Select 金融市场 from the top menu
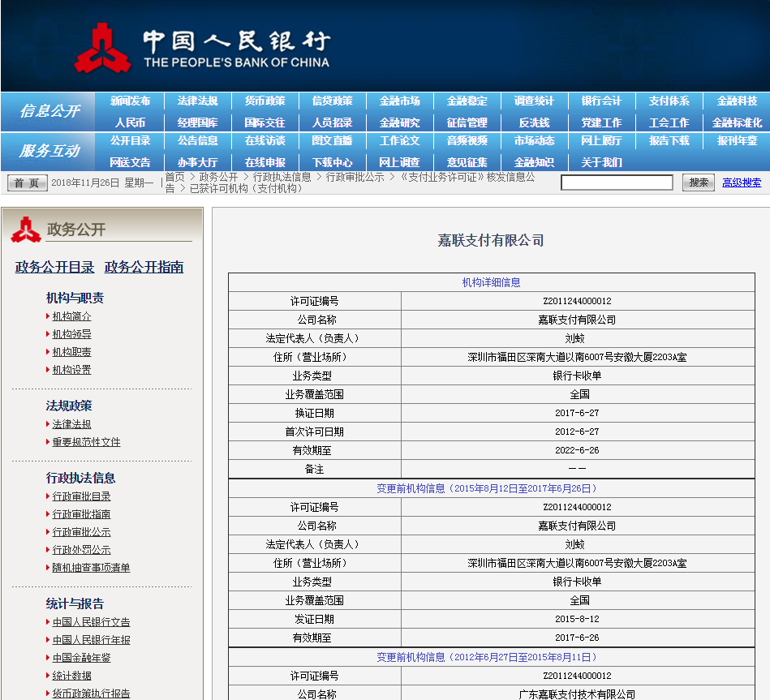770x700 pixels. (x=399, y=101)
